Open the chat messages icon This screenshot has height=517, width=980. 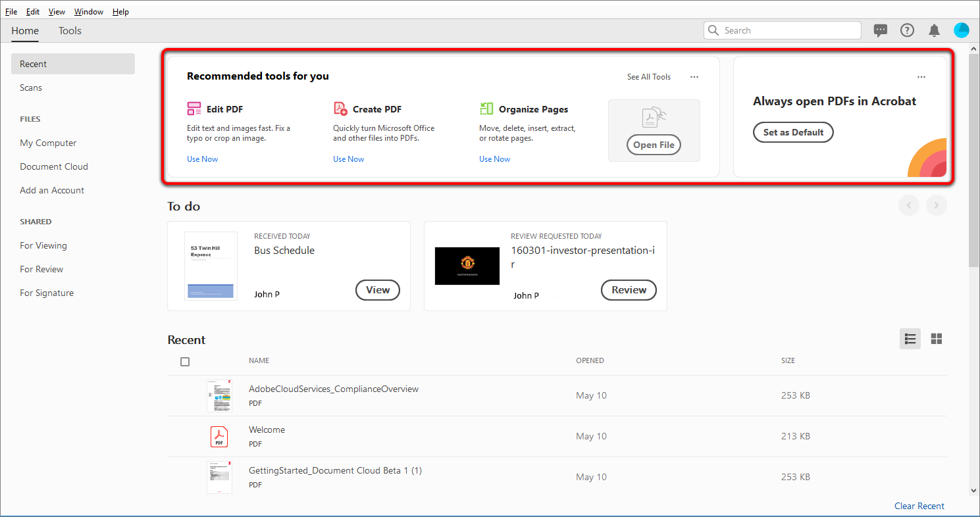coord(880,30)
